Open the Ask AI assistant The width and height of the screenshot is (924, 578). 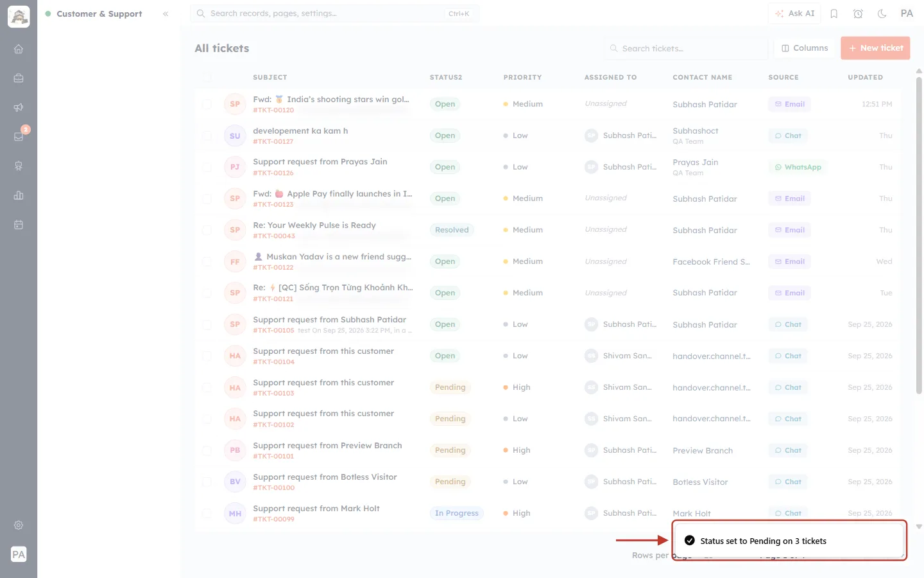click(x=794, y=13)
